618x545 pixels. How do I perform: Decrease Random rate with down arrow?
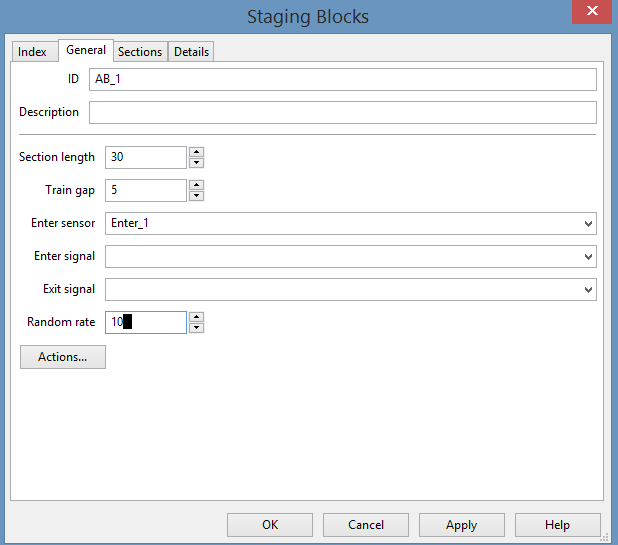197,328
